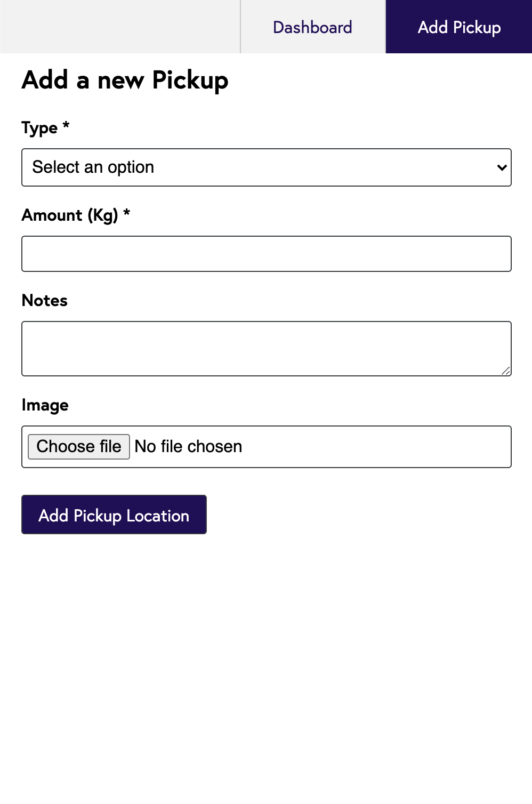532x804 pixels.
Task: Click the Type field label
Action: point(39,128)
